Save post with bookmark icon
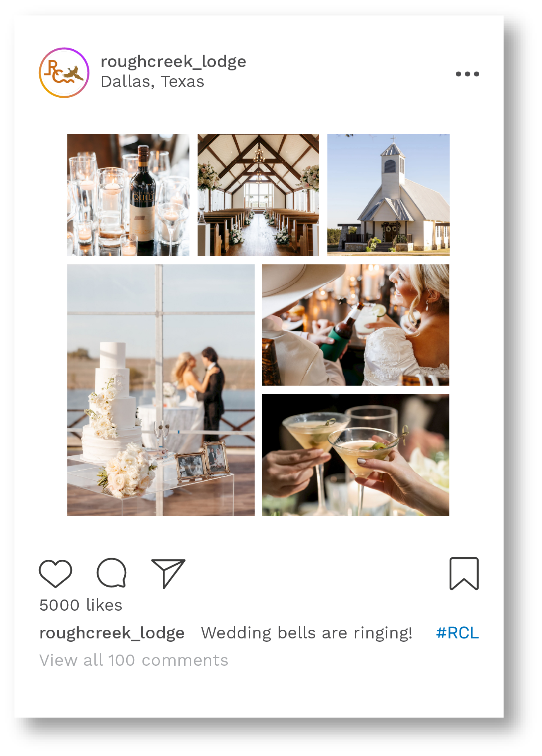This screenshot has height=756, width=542. tap(464, 573)
